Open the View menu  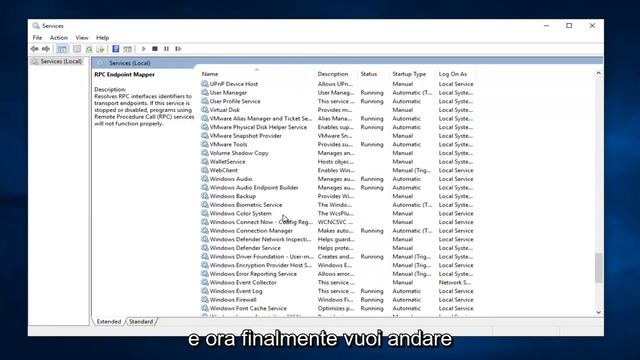pos(82,38)
